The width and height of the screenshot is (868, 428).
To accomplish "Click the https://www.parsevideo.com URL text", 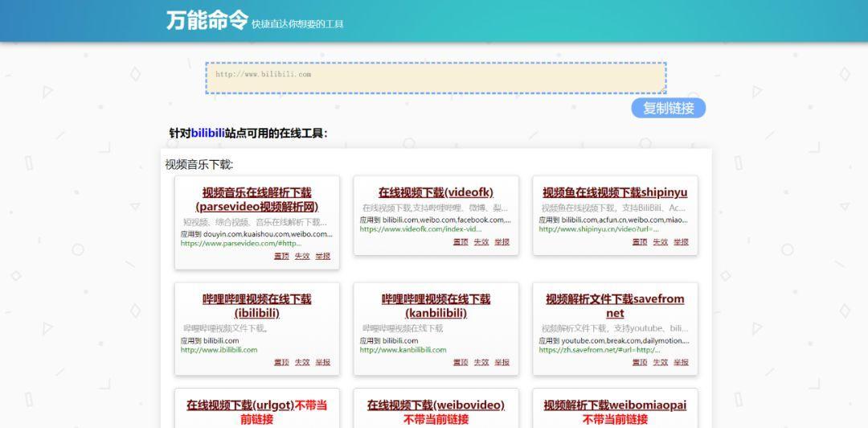I will pos(241,244).
